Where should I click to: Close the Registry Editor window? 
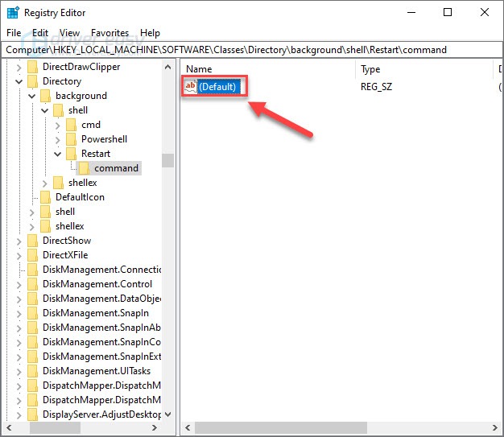pyautogui.click(x=485, y=13)
